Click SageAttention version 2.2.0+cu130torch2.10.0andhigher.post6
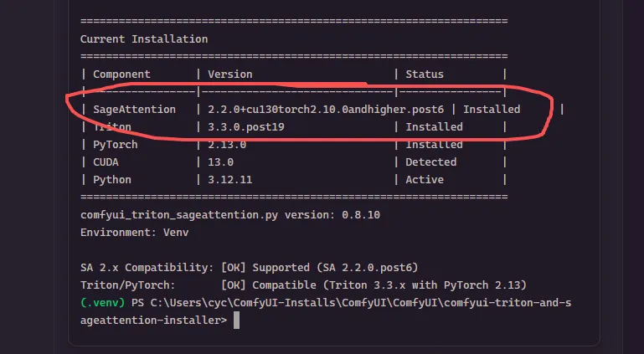The height and width of the screenshot is (354, 644). (326, 110)
